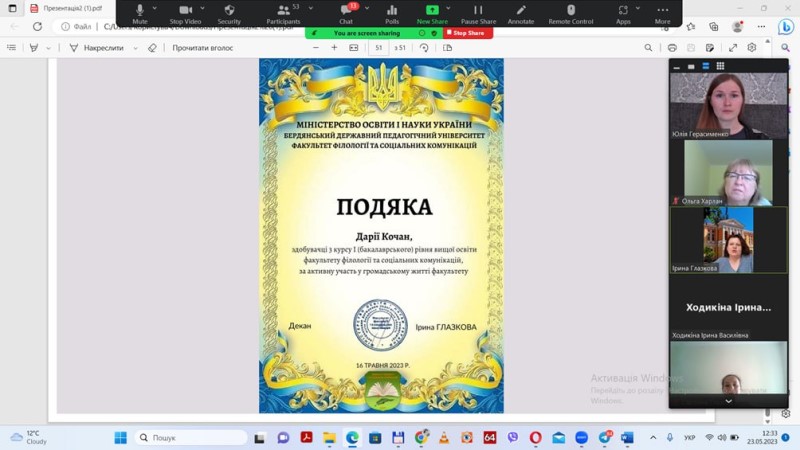Print the PDF document

672,47
